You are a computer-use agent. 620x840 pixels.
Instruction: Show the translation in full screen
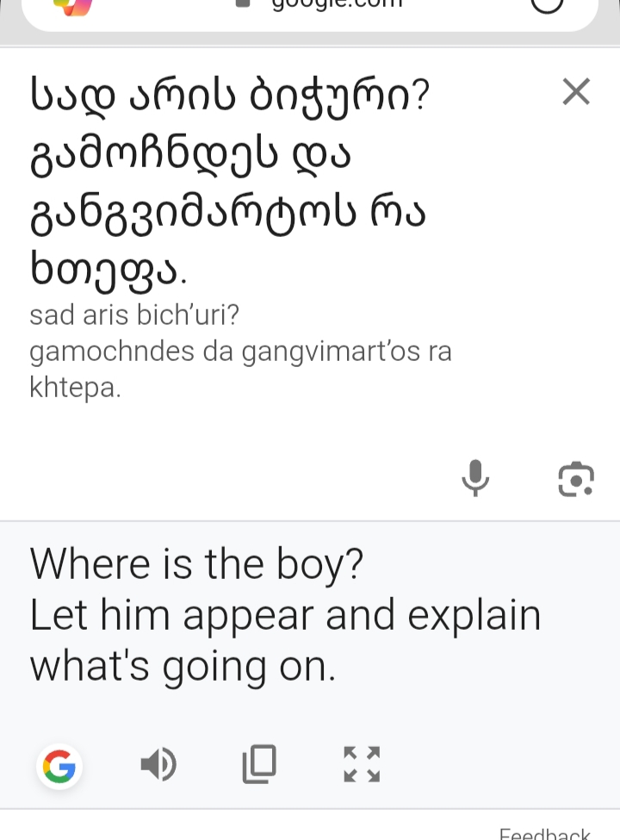click(362, 764)
